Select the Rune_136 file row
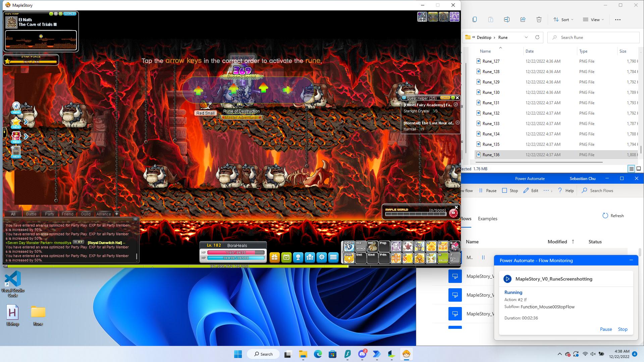The height and width of the screenshot is (362, 644). click(557, 155)
